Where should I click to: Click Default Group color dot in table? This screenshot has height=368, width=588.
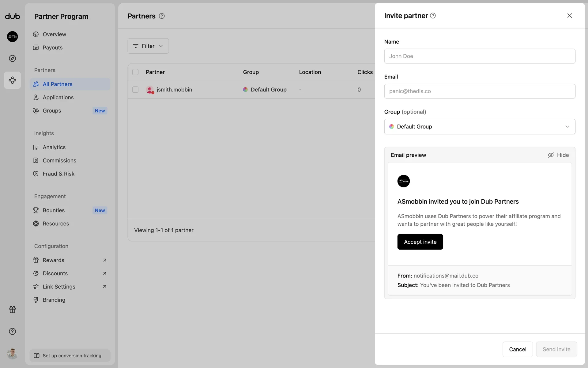pos(245,90)
